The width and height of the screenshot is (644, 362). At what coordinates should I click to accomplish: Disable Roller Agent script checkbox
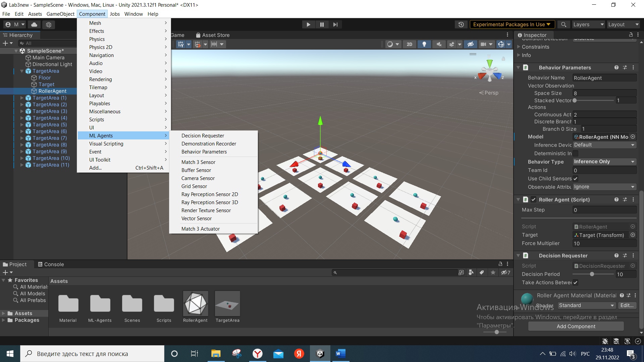533,199
